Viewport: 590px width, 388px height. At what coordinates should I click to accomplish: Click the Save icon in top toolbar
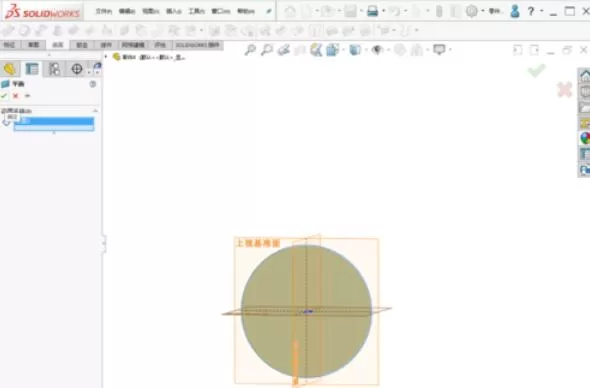[x=350, y=11]
